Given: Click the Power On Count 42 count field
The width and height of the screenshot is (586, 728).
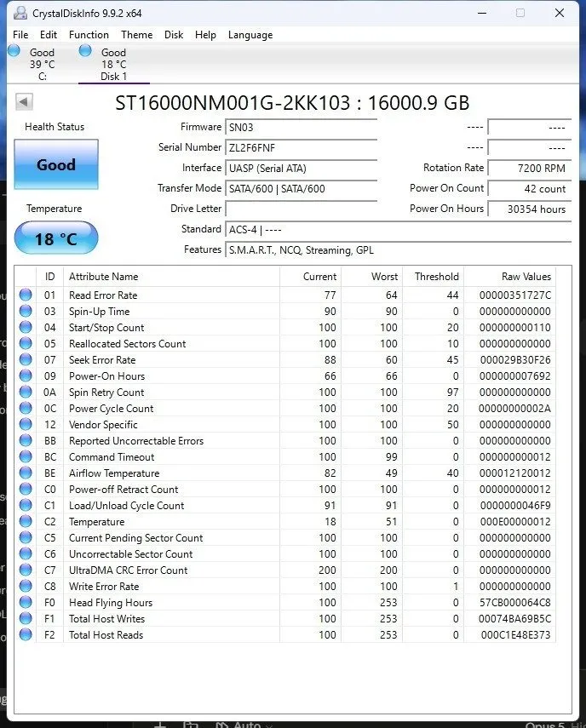Looking at the screenshot, I should pyautogui.click(x=529, y=188).
